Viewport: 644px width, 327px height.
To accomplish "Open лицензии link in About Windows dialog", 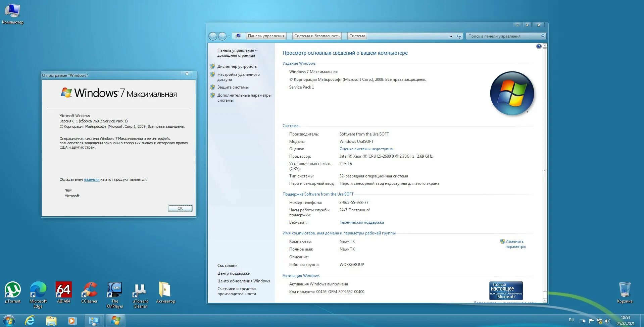I will pyautogui.click(x=91, y=179).
